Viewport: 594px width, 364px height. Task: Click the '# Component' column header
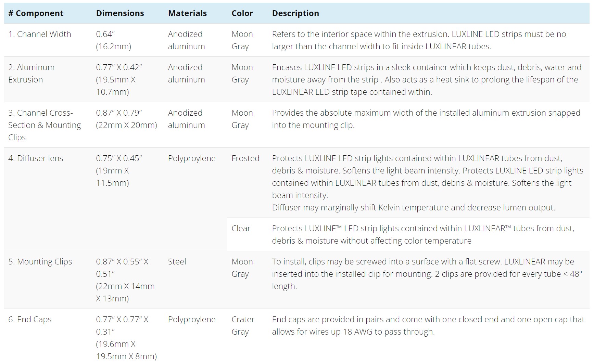(36, 13)
